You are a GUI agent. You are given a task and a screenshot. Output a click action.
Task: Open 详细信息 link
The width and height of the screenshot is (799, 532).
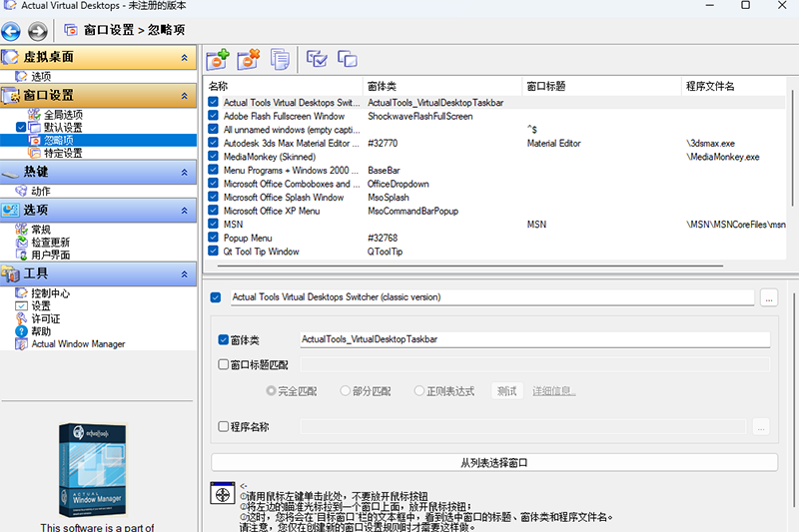click(554, 391)
